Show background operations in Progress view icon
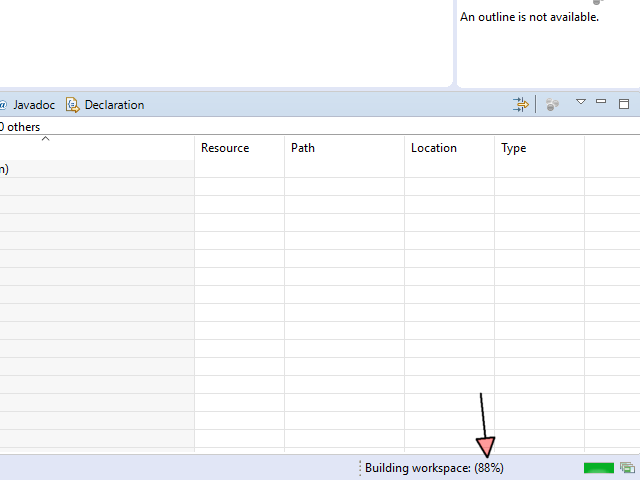Screen dimensions: 640x480 click(627, 468)
